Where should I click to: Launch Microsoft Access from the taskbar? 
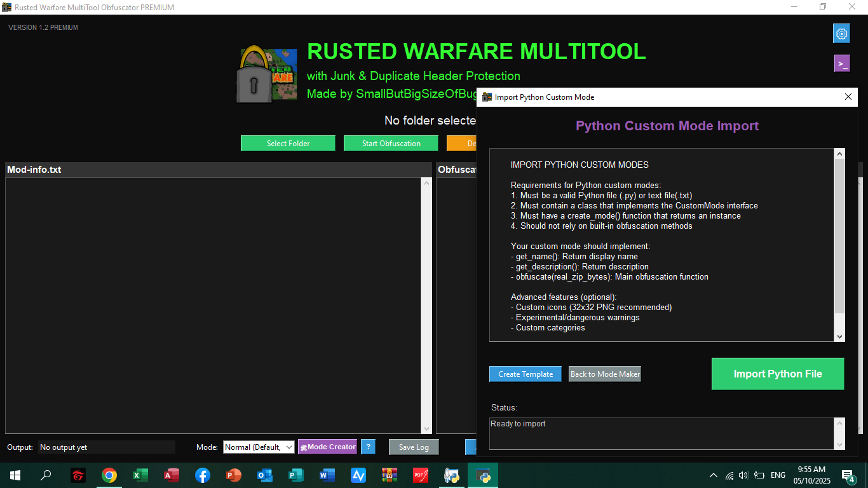click(172, 475)
